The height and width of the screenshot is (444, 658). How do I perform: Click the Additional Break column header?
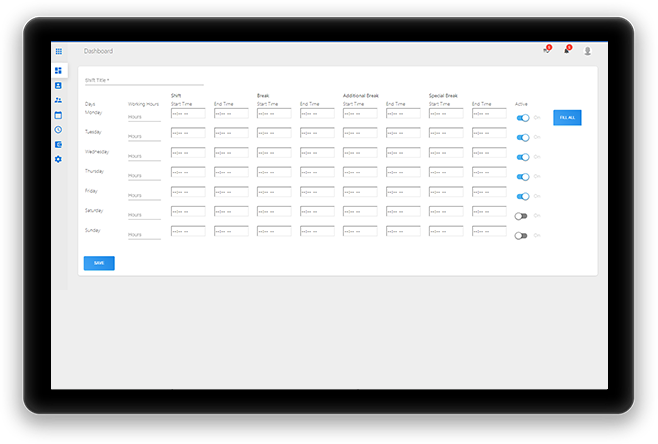click(x=361, y=96)
